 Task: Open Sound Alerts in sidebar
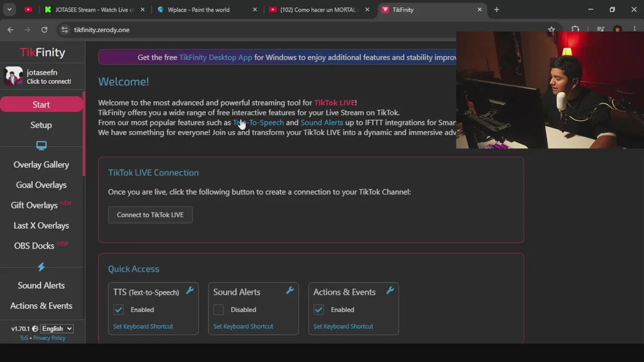point(41,285)
